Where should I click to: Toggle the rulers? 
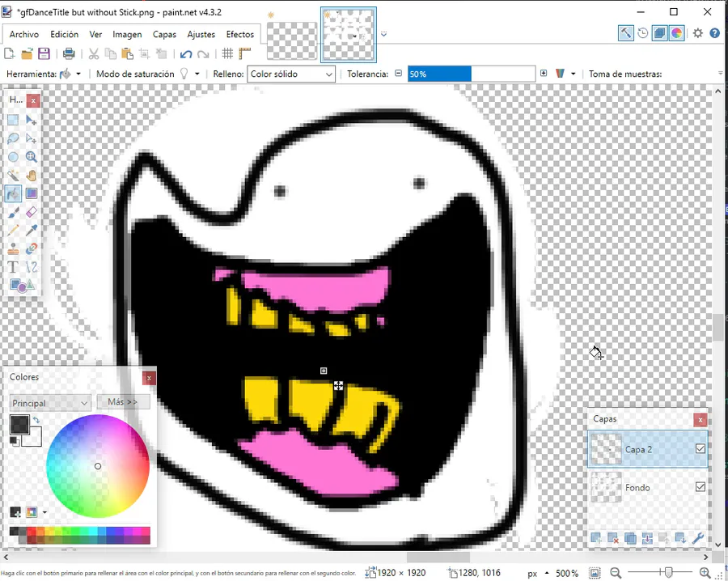pos(244,54)
